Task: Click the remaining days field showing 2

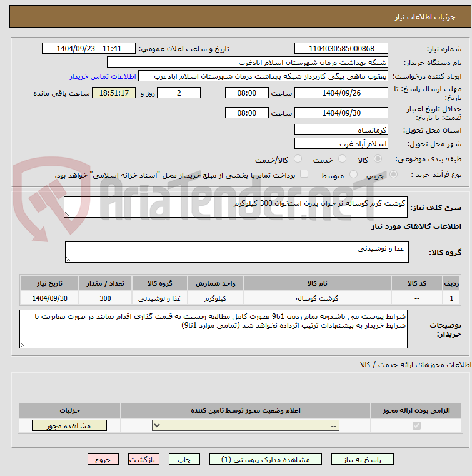Action: (x=179, y=93)
